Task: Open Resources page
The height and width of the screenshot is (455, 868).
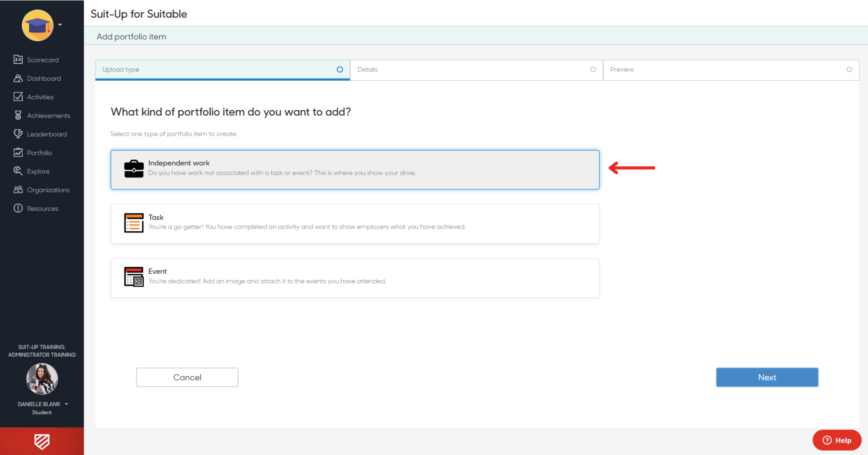Action: pyautogui.click(x=43, y=209)
